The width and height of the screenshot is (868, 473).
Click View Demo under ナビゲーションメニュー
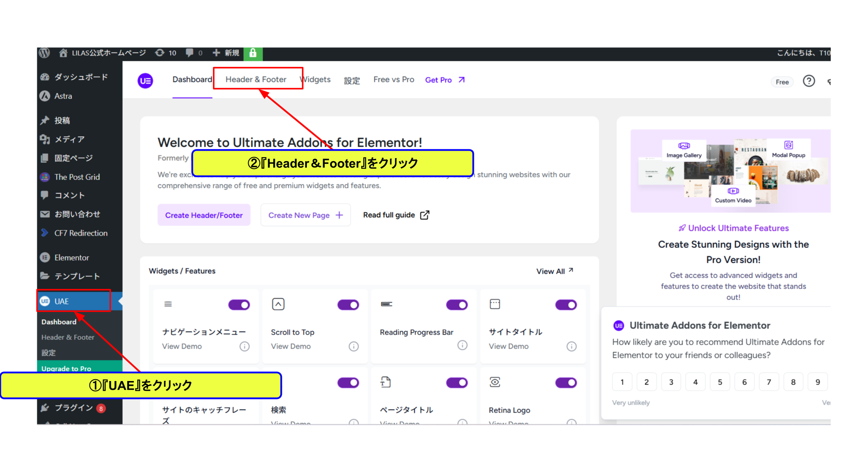182,346
